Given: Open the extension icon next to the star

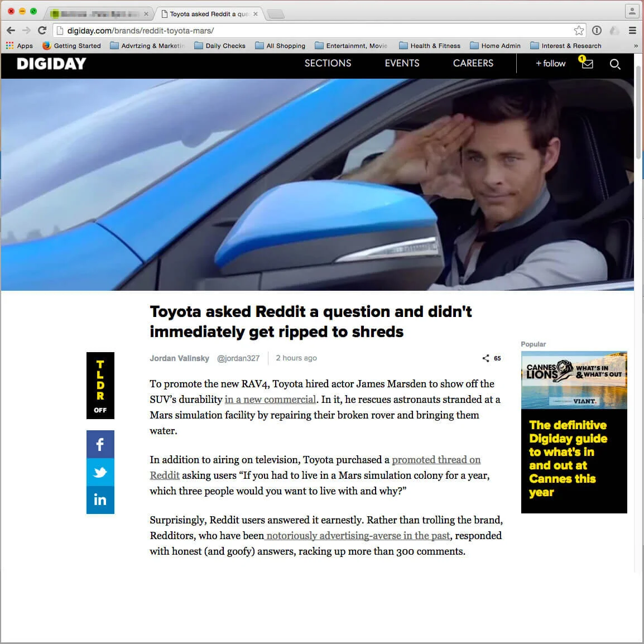Looking at the screenshot, I should (597, 30).
